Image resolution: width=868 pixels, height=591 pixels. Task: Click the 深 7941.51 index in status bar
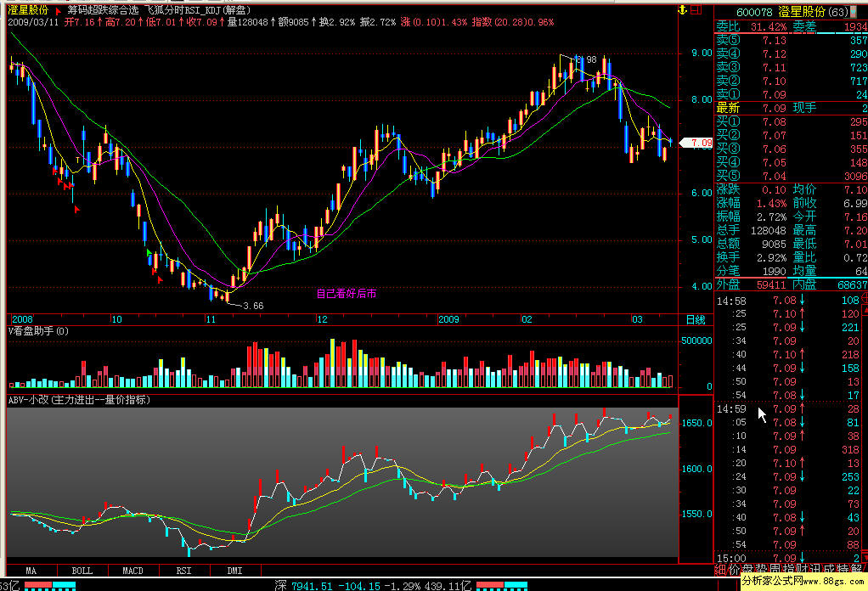click(x=305, y=585)
